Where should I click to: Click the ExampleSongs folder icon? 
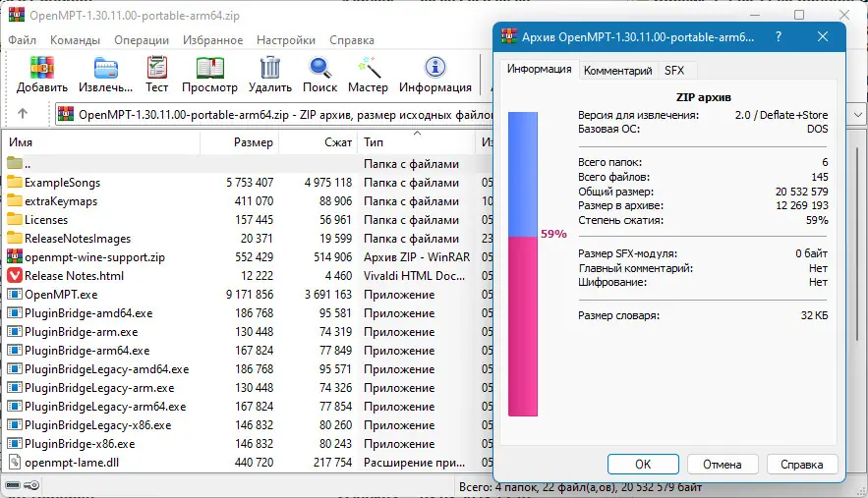pos(15,182)
